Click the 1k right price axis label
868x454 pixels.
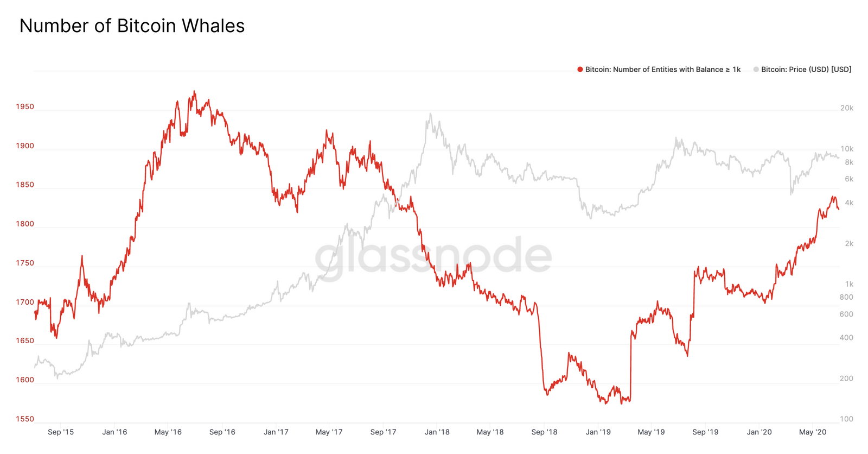(849, 284)
